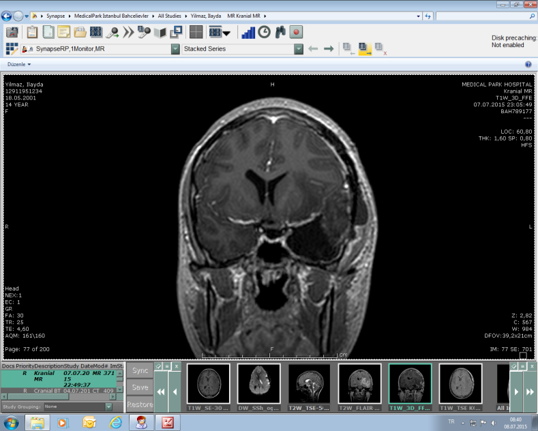Click All Studies in the breadcrumb path
Viewport: 538px width, 431px height.
point(169,16)
